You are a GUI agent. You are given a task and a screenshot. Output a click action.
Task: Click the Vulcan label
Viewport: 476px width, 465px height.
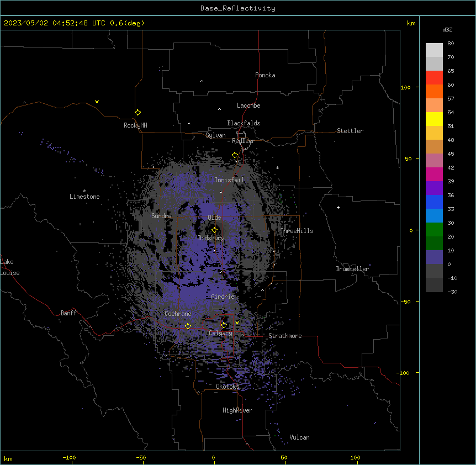pyautogui.click(x=300, y=437)
